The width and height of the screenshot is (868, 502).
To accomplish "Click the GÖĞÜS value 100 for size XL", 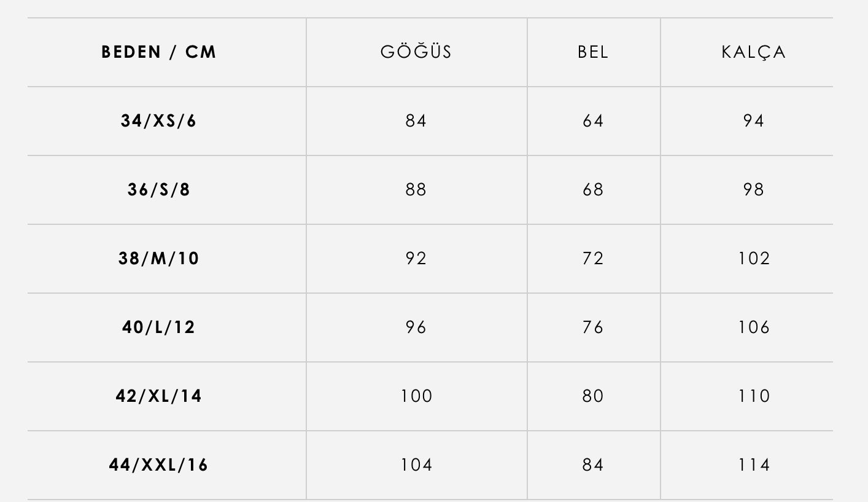I will click(416, 396).
